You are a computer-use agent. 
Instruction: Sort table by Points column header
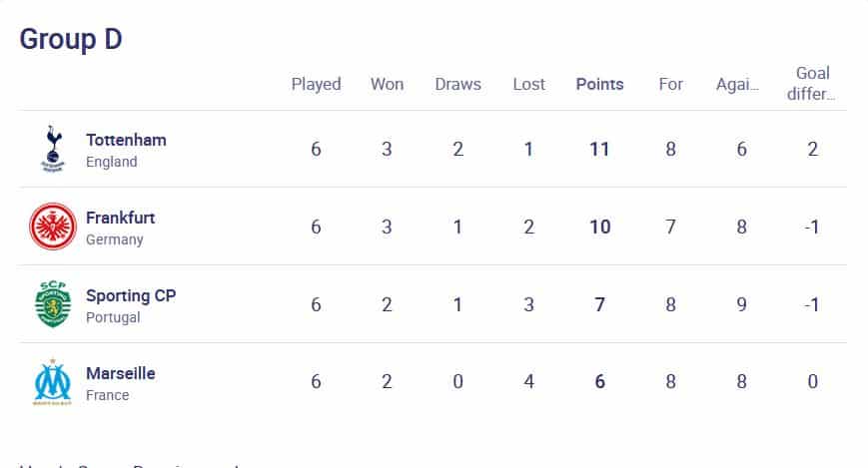(599, 84)
